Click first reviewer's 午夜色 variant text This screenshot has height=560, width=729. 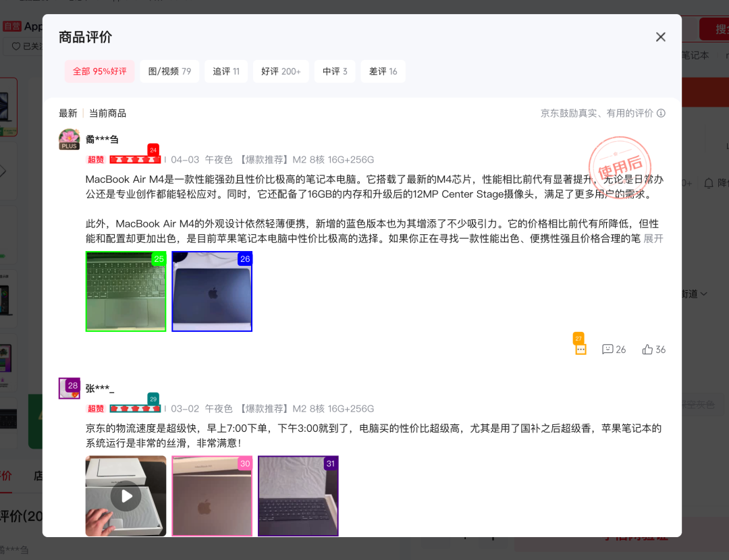(x=219, y=159)
